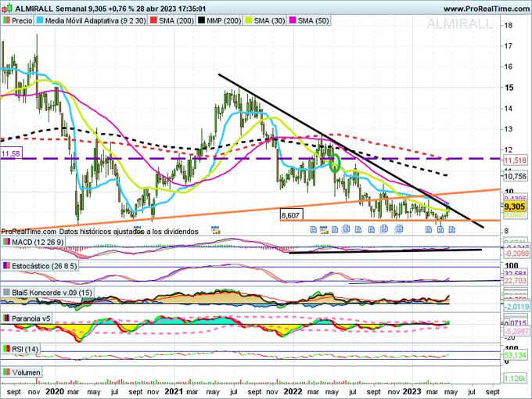Screen dimensions: 532x399
Task: Click the 2023 year label on time axis
Action: (x=412, y=391)
